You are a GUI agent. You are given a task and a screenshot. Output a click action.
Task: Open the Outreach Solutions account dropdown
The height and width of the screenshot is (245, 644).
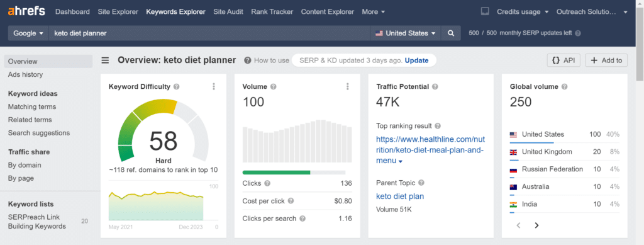coord(592,11)
